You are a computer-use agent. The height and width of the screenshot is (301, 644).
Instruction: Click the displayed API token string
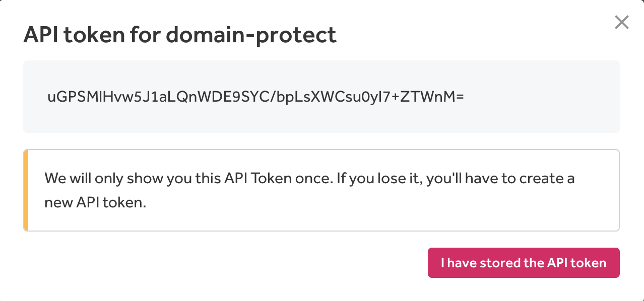pos(255,97)
